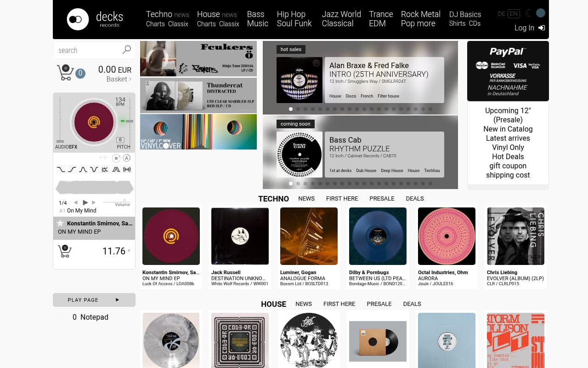Open the Vinylcover banner

pos(198,132)
